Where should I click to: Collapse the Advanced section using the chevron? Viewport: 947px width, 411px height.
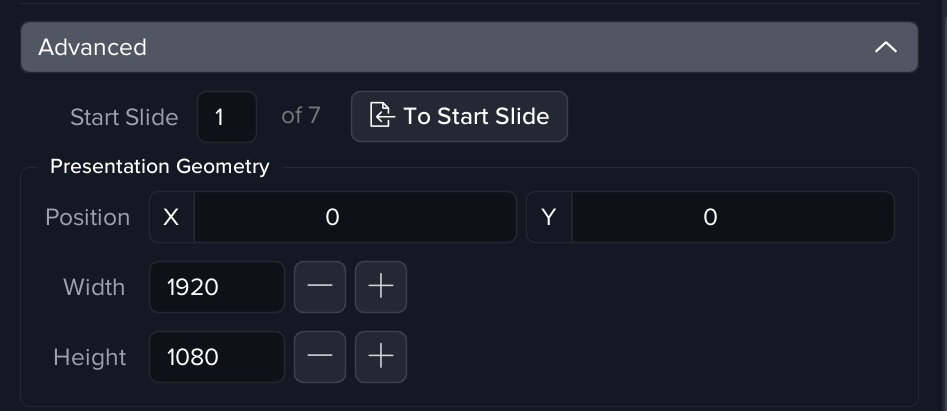tap(885, 47)
